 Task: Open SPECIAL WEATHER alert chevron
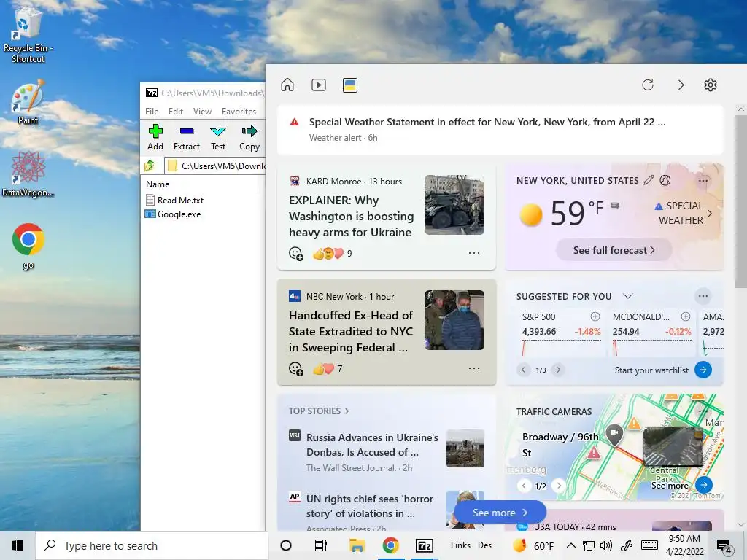[x=710, y=214]
